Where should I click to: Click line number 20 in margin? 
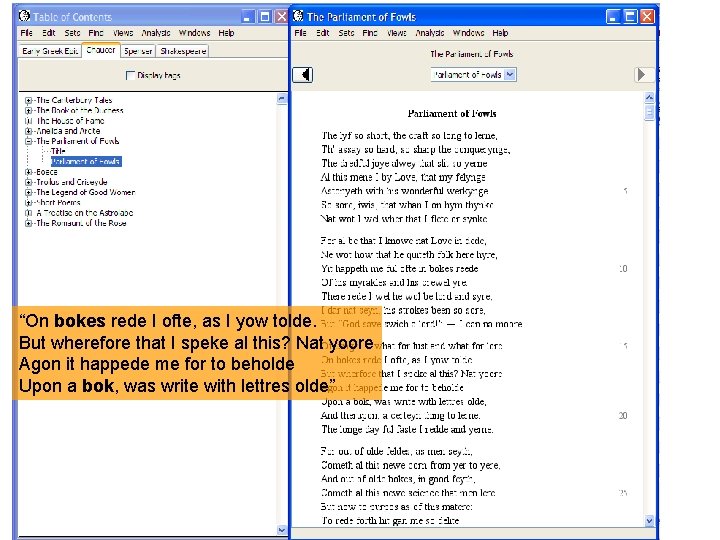[x=623, y=416]
